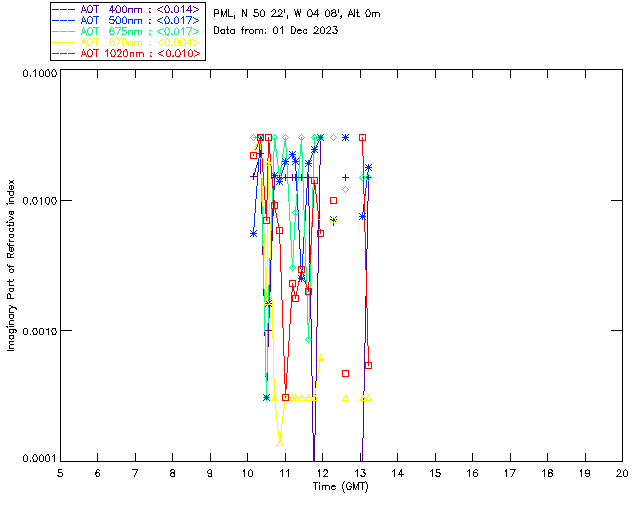Click the 'Data from: 01 Dec 2023' text
Image resolution: width=640 pixels, height=512 pixels.
(x=276, y=30)
